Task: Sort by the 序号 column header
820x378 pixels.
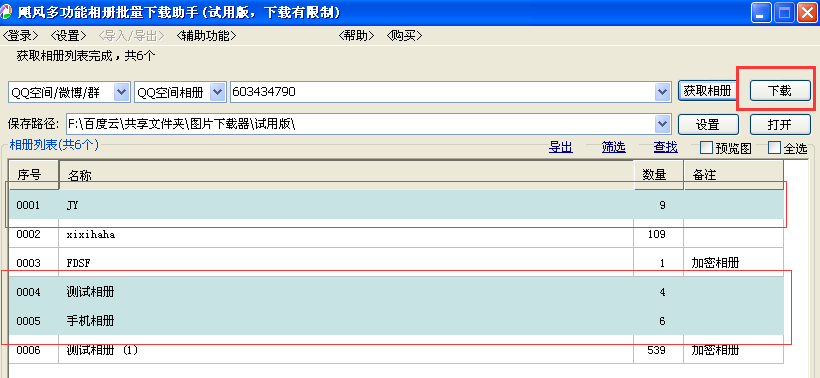Action: pyautogui.click(x=33, y=175)
